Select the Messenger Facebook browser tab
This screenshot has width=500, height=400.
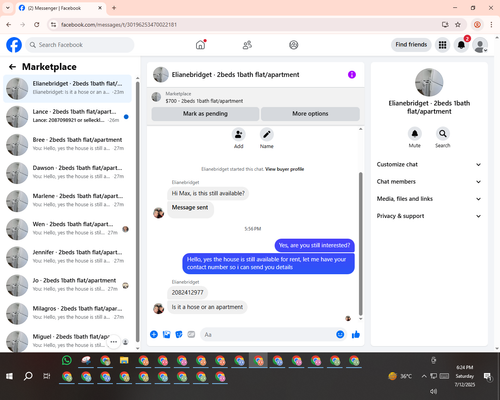60,8
